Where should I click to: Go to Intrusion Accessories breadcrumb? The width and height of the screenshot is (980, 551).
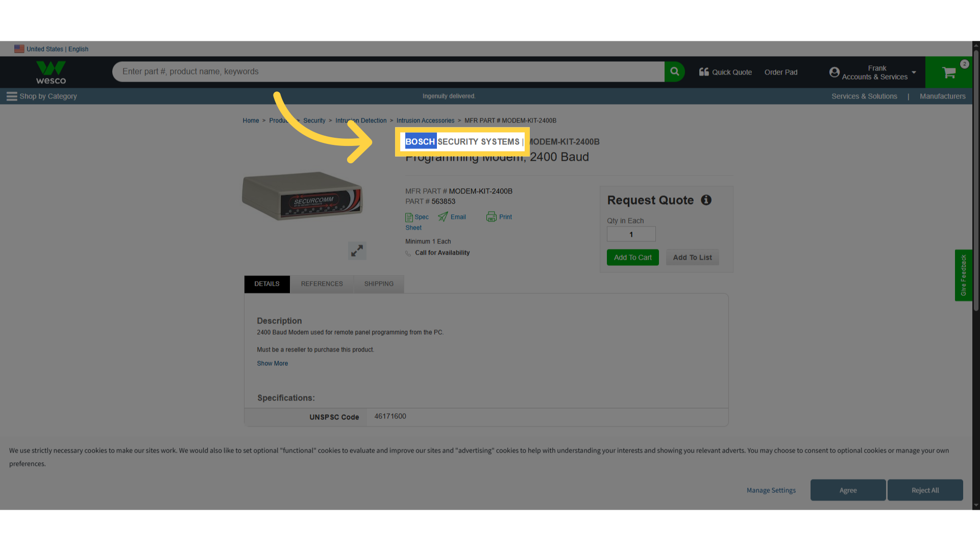(x=425, y=121)
